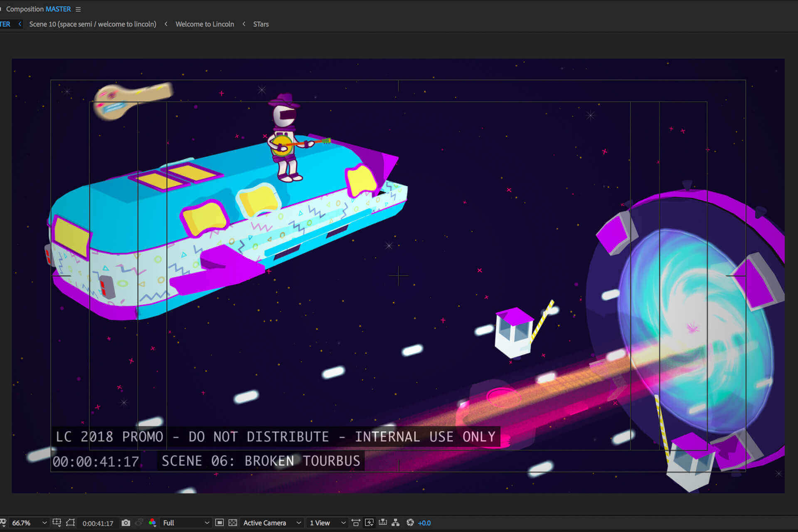
Task: Open show channel and color management settings
Action: (x=152, y=522)
